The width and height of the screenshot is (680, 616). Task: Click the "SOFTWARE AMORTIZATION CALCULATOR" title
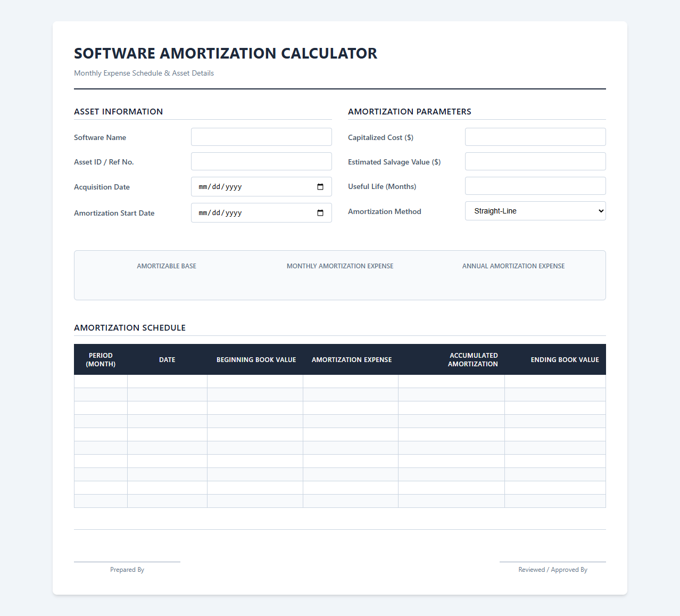226,53
